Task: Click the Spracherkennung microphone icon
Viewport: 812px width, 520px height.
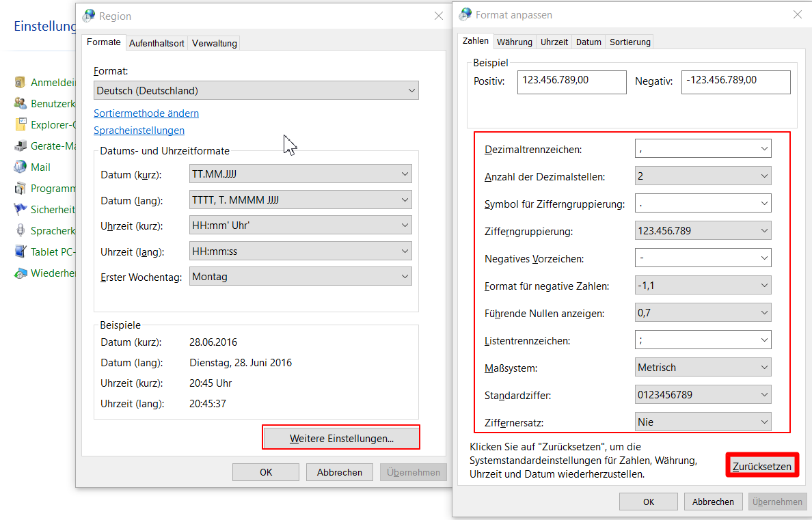Action: click(x=21, y=230)
